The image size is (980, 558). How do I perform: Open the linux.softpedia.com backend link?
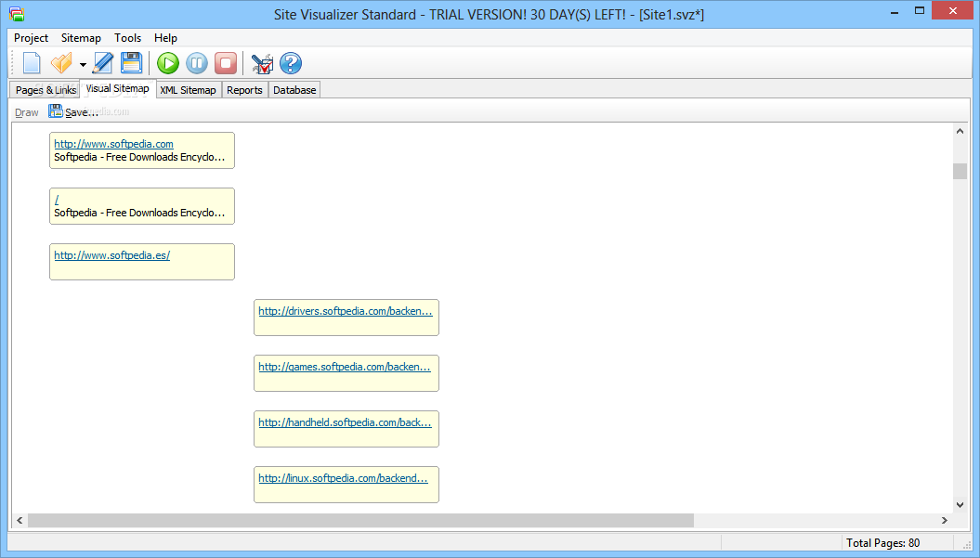click(x=343, y=478)
